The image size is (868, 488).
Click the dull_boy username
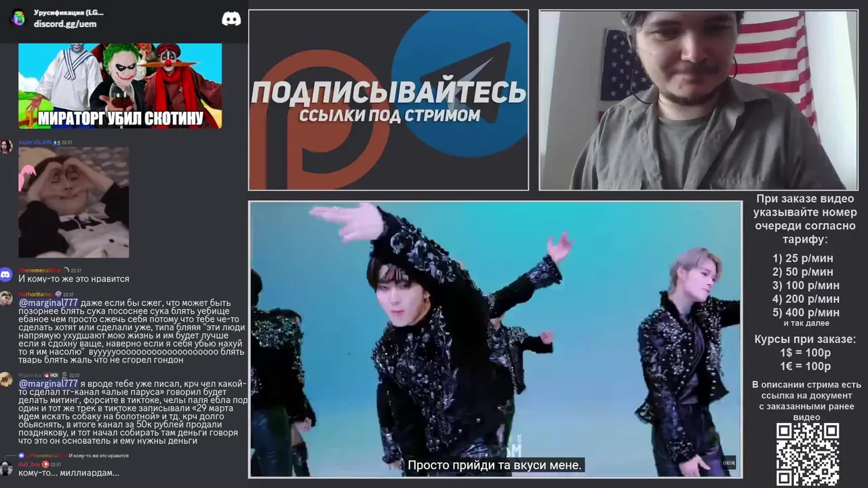[x=29, y=464]
